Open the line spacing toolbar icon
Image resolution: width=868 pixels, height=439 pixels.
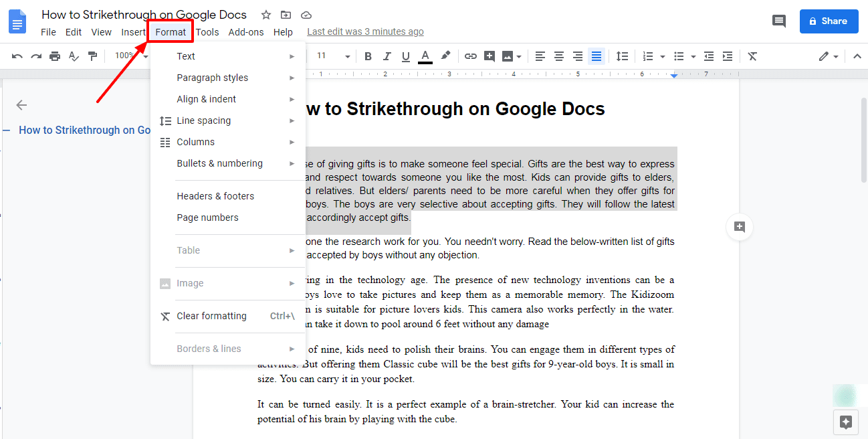pos(622,56)
